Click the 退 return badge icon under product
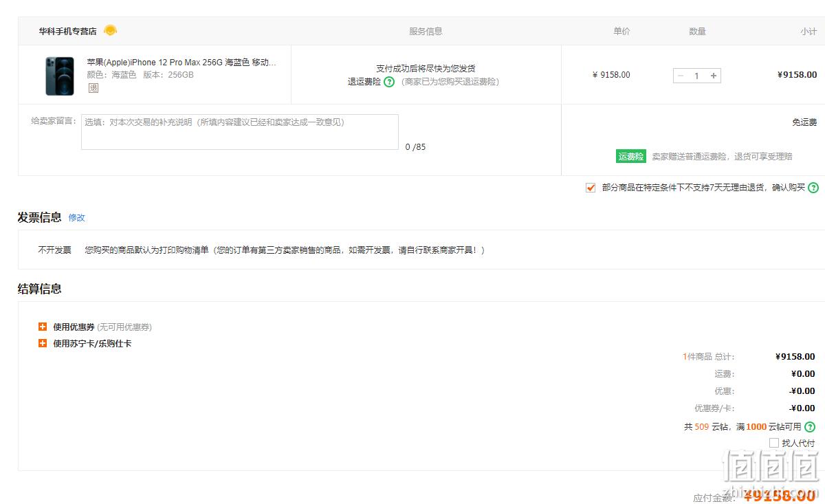The width and height of the screenshot is (825, 504). click(93, 88)
